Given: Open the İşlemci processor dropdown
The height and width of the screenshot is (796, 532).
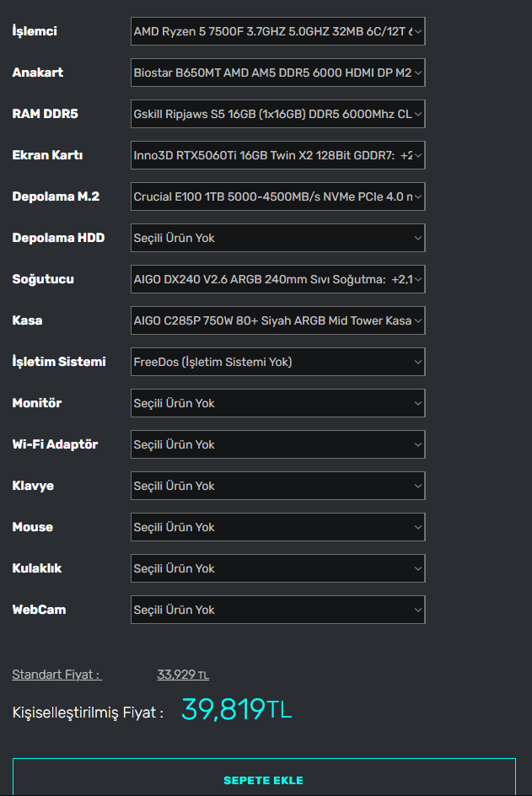Looking at the screenshot, I should [277, 32].
